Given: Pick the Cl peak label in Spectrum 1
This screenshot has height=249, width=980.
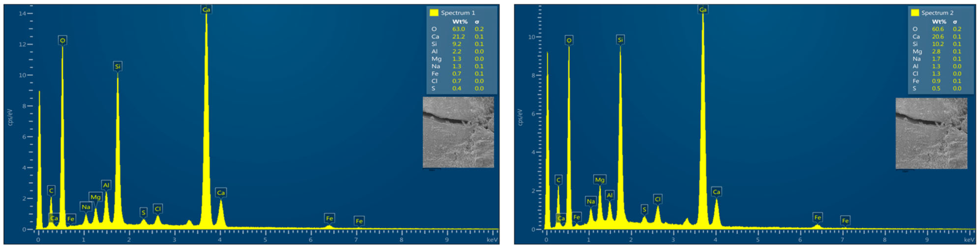Looking at the screenshot, I should pyautogui.click(x=157, y=209).
